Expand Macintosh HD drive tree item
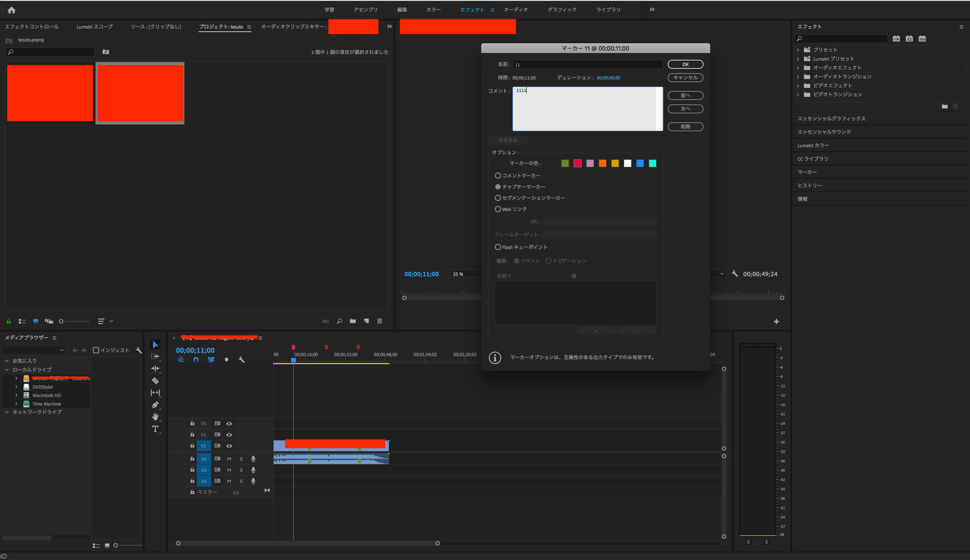Viewport: 970px width, 560px height. [16, 395]
